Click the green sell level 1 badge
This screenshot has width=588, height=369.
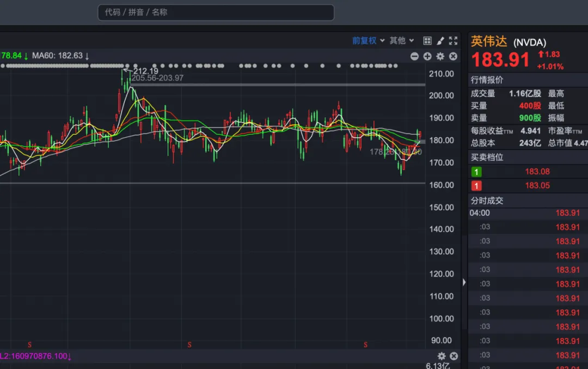click(476, 172)
